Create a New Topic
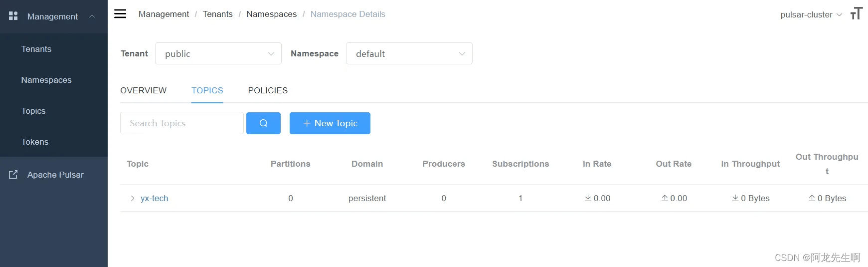Image resolution: width=868 pixels, height=267 pixels. coord(330,123)
